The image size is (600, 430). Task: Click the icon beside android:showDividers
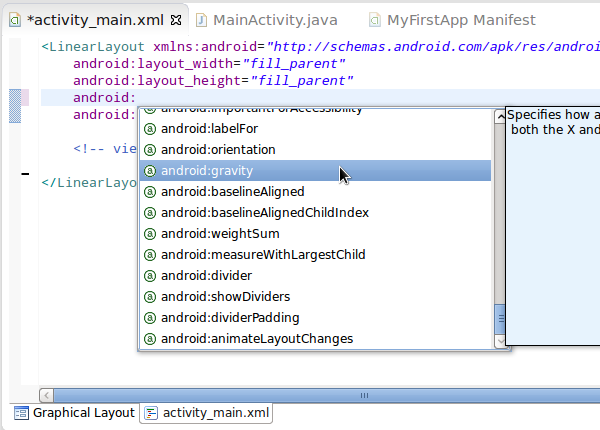tap(150, 297)
